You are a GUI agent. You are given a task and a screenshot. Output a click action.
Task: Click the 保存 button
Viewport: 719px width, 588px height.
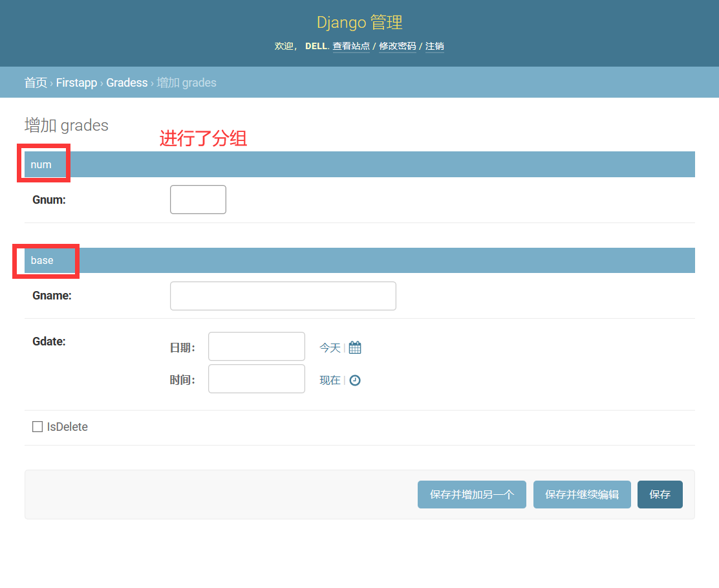tap(660, 494)
